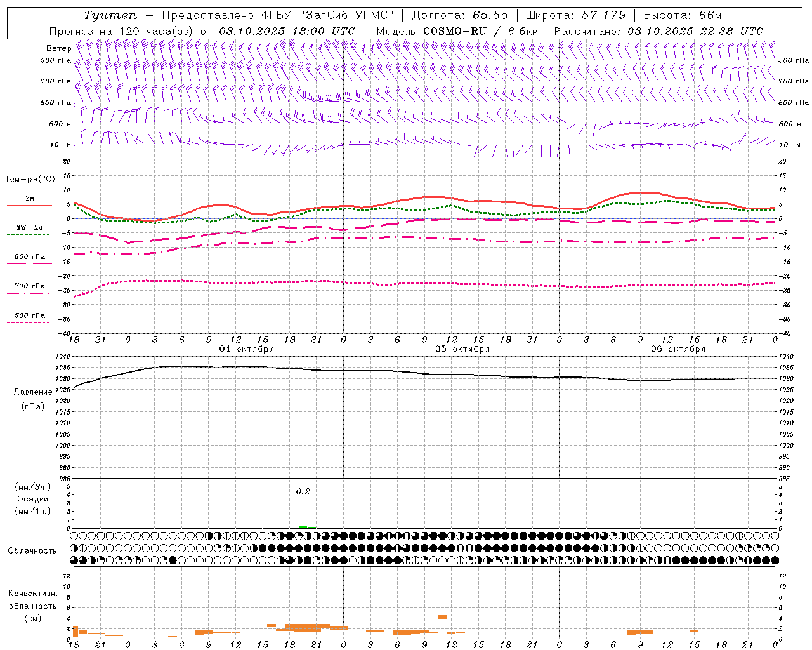812x650 pixels.
Task: Click the "Td 2м" dew point legend entry
Action: [x=29, y=227]
